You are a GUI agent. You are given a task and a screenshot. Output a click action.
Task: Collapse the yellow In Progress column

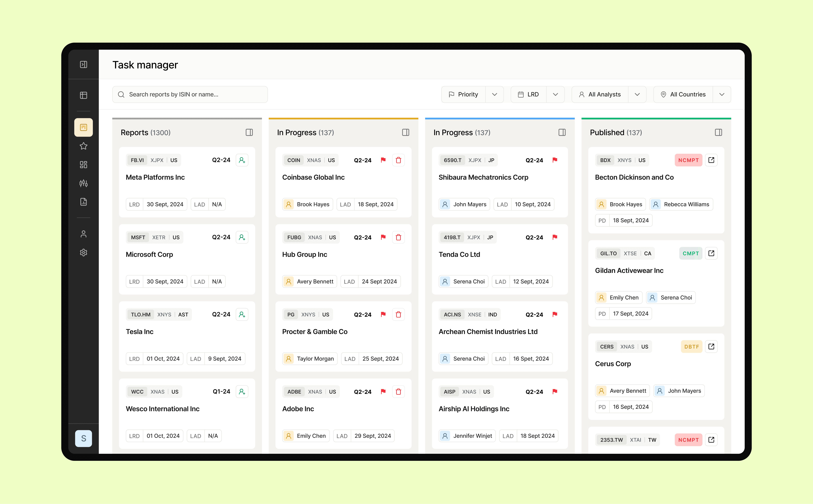406,133
